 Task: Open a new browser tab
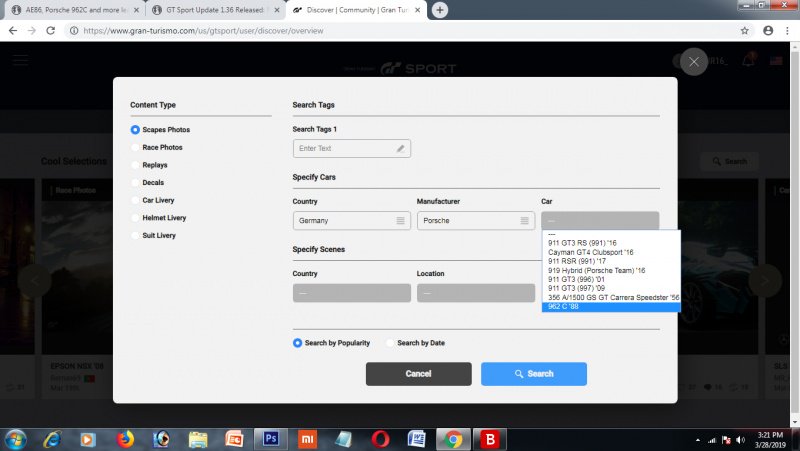[440, 10]
